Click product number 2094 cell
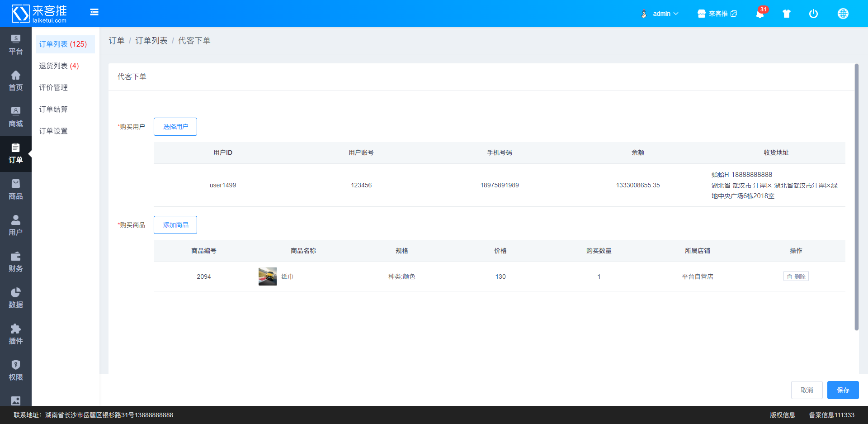The width and height of the screenshot is (868, 424). (x=204, y=276)
